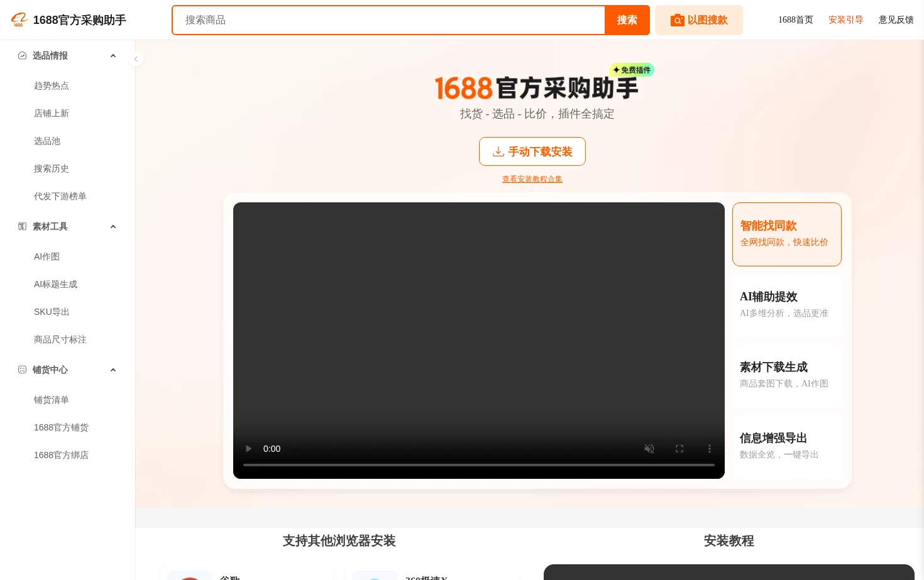Collapse the 素材工具 section chevron
The height and width of the screenshot is (580, 924).
[113, 226]
